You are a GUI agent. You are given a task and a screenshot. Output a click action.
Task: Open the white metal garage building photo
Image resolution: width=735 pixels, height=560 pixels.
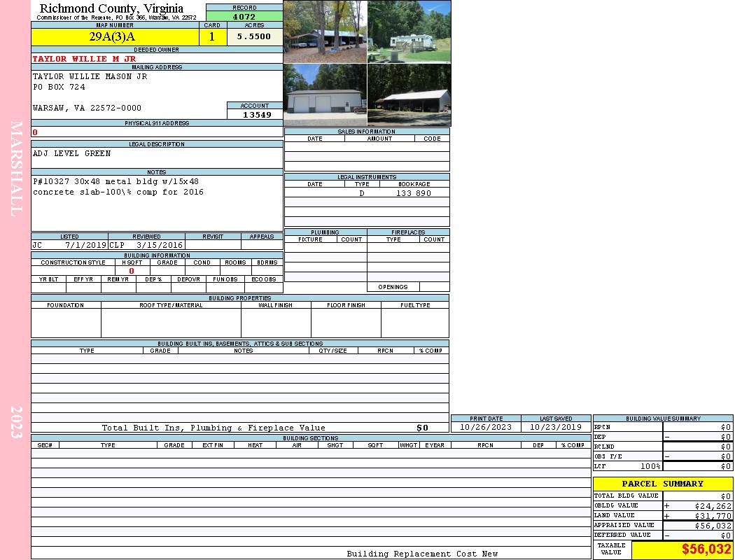(x=325, y=95)
